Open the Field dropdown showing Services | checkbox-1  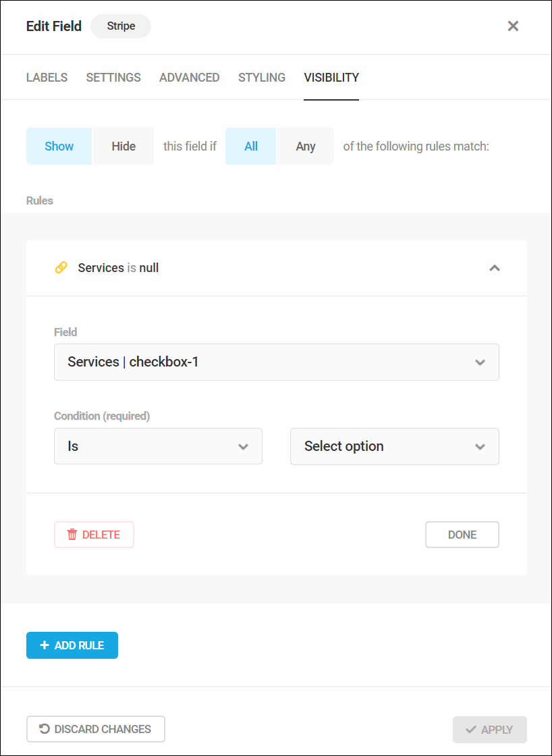click(276, 362)
